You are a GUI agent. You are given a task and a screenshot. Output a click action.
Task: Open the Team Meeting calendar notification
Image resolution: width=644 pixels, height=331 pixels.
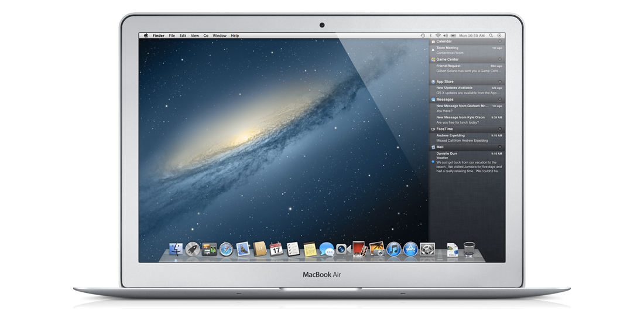click(467, 50)
